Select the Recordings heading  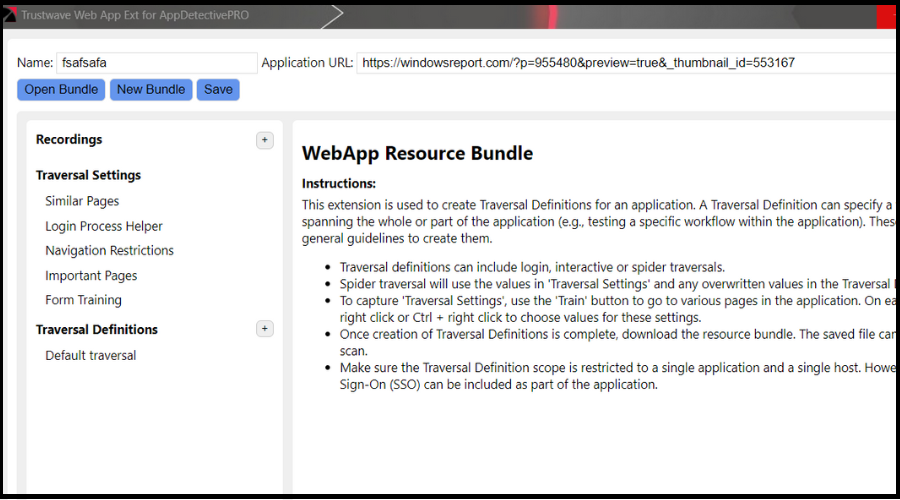click(69, 139)
